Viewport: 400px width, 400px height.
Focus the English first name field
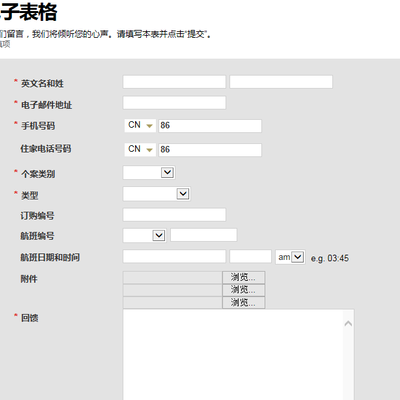174,82
